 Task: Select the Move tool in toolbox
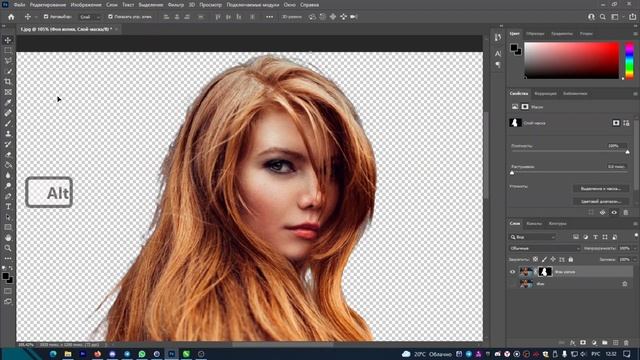(8, 40)
